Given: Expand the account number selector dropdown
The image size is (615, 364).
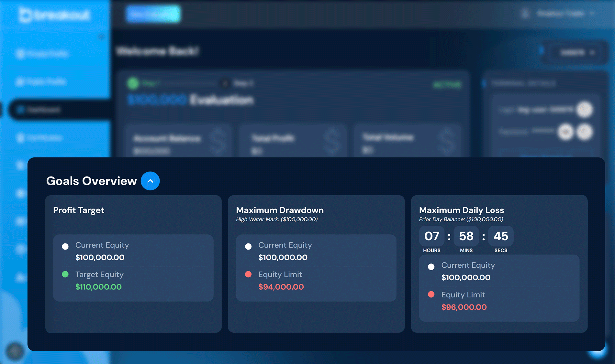Looking at the screenshot, I should tap(577, 52).
